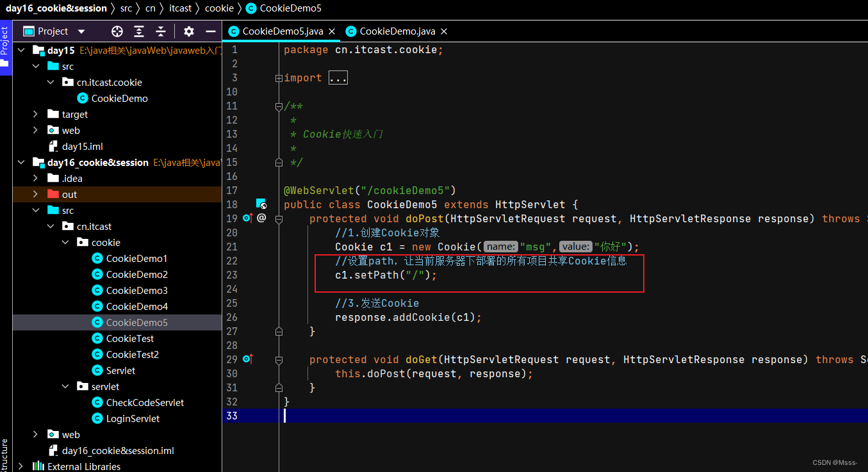This screenshot has width=868, height=472.
Task: Expand the day15 target folder
Action: point(36,115)
